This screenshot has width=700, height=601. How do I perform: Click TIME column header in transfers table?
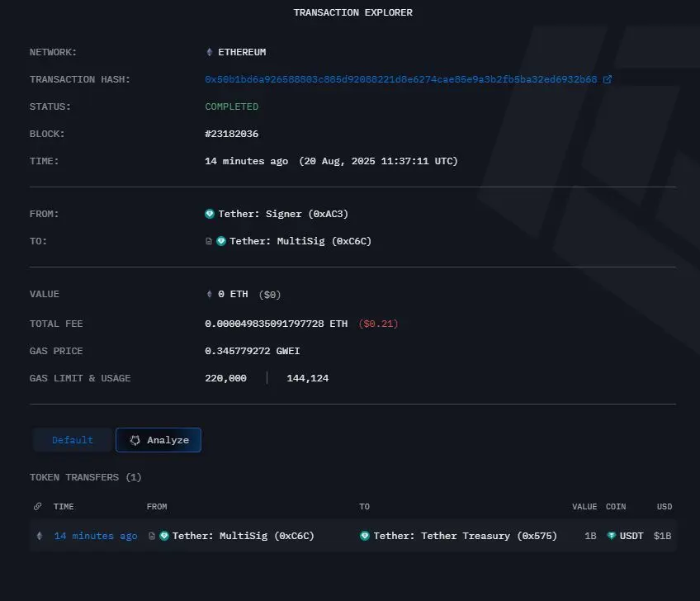64,507
